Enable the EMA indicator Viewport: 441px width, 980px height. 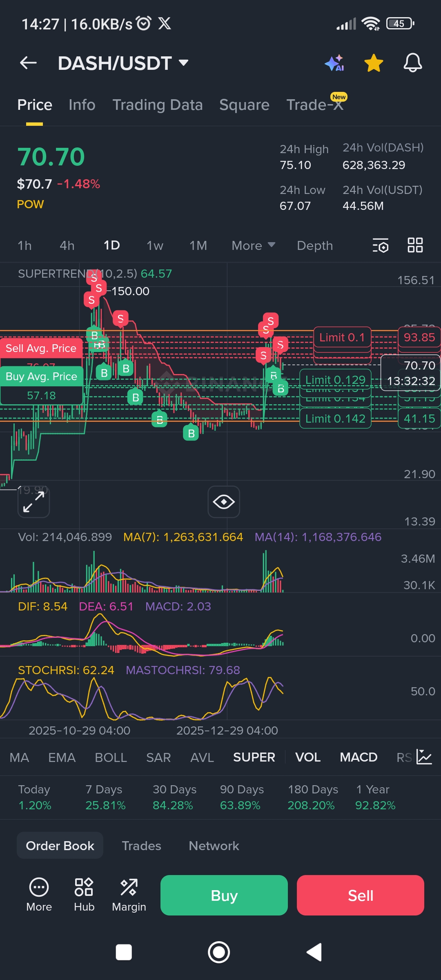[x=62, y=757]
